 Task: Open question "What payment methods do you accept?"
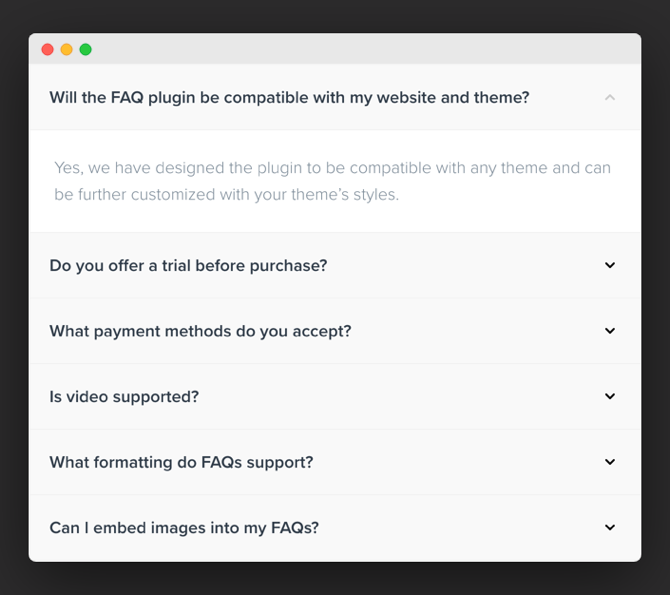tap(200, 331)
